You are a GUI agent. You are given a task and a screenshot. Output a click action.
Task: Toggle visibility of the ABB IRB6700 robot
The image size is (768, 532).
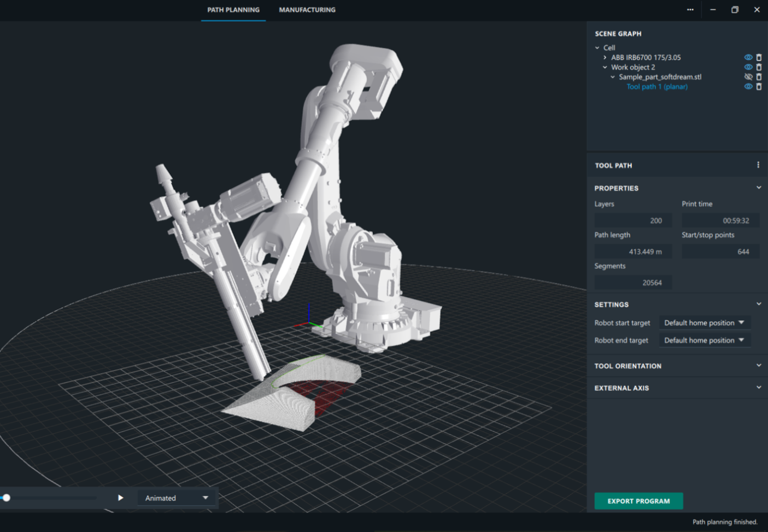coord(748,57)
